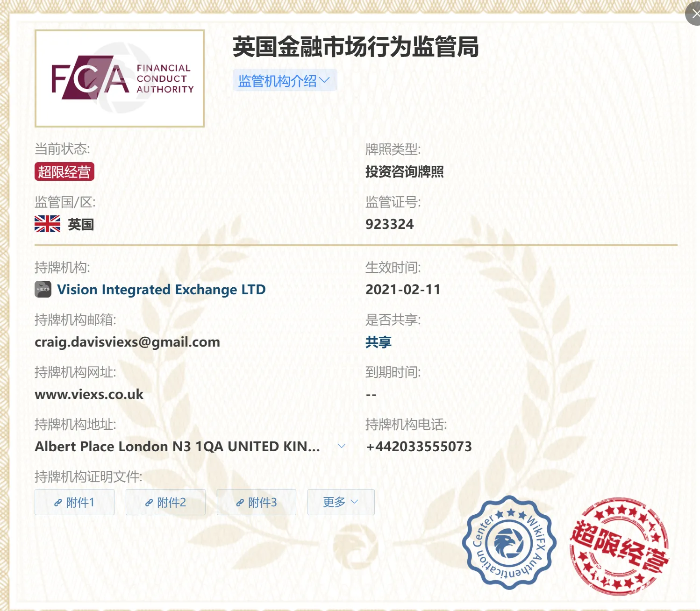Click the VIEXS company logo icon
The width and height of the screenshot is (700, 611).
click(43, 289)
